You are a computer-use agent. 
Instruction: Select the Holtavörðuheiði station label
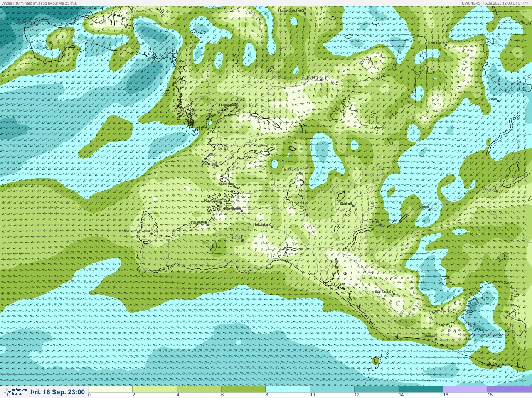click(x=292, y=10)
